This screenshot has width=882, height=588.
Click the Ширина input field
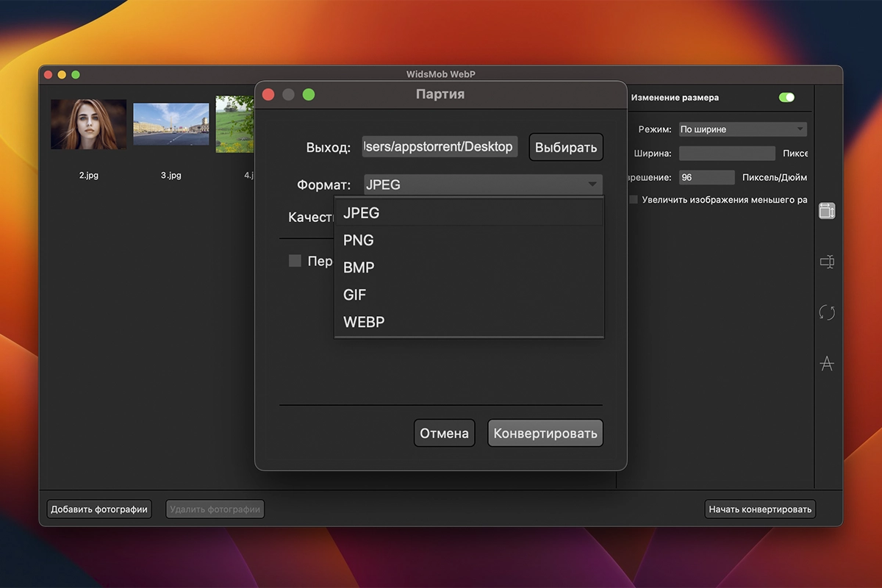point(726,154)
